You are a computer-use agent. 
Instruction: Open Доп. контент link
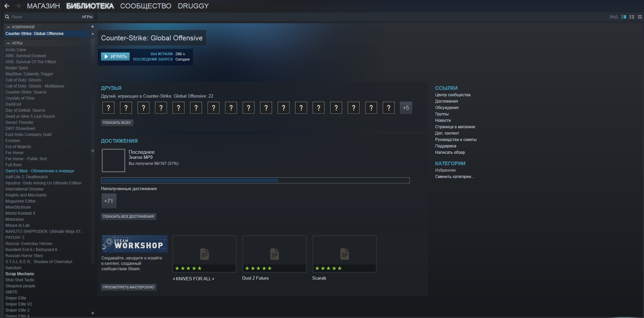[447, 133]
